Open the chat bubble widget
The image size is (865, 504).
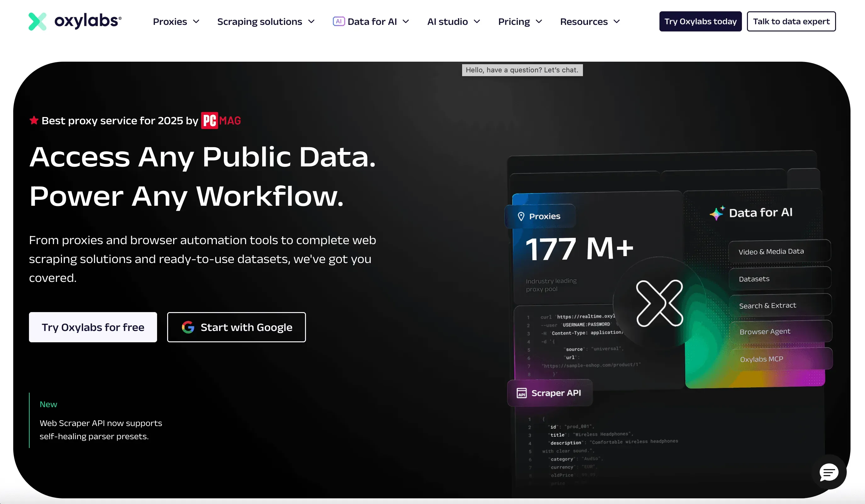click(x=829, y=473)
